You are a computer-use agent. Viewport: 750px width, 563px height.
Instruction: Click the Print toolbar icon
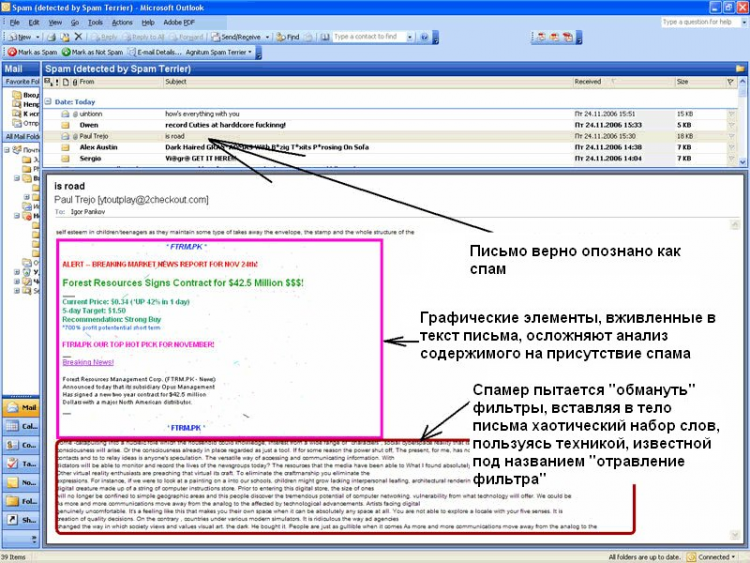click(x=52, y=37)
